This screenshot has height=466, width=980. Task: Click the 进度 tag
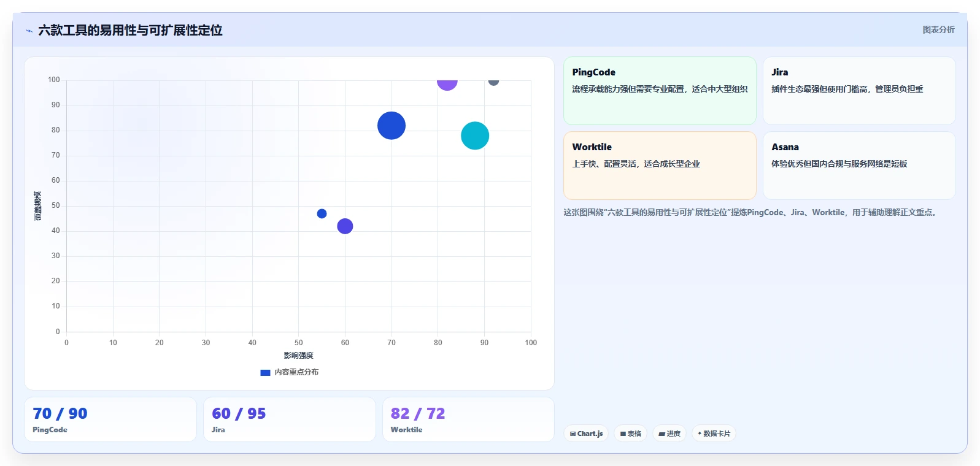click(669, 434)
